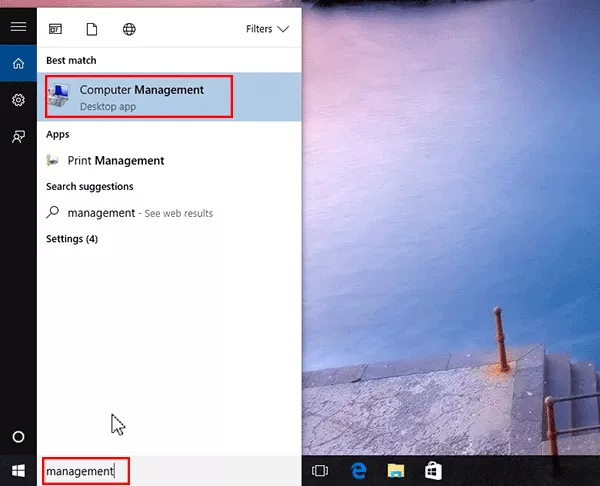
Task: Filter results by apps icon at top
Action: pyautogui.click(x=55, y=29)
